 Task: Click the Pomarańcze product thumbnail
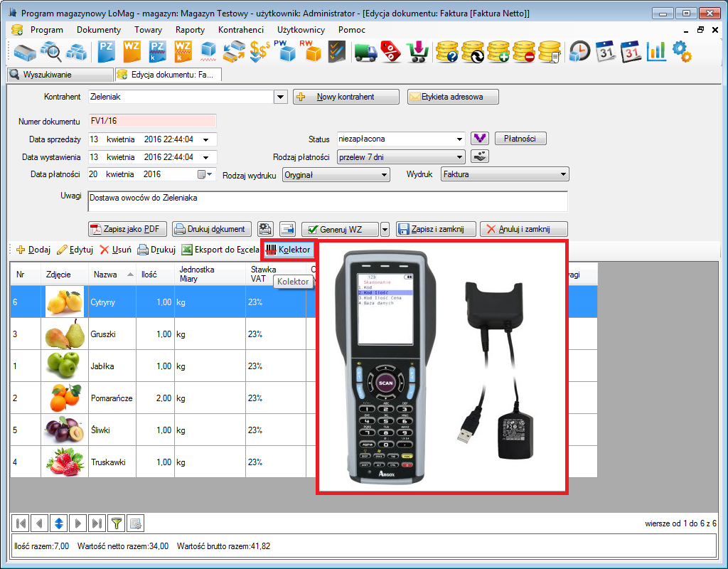coord(64,398)
